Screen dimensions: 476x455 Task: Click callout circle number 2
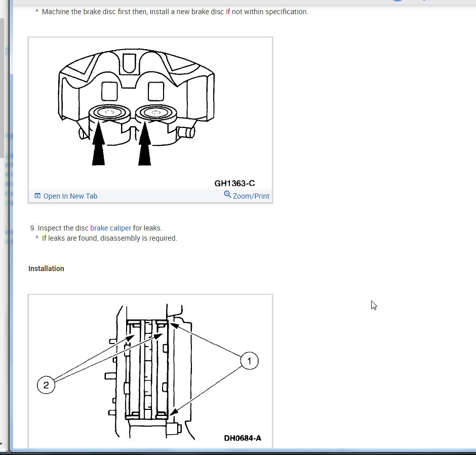pos(46,385)
